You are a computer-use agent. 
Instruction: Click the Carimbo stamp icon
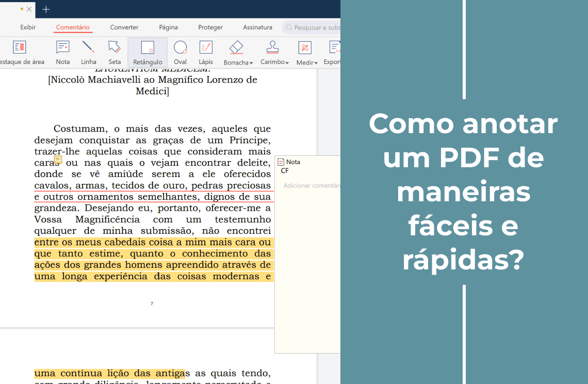(x=272, y=48)
